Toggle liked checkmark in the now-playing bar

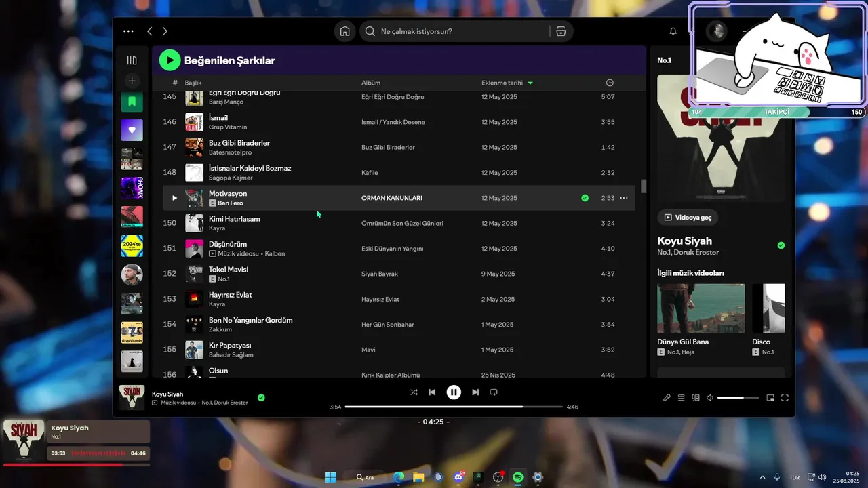pyautogui.click(x=261, y=398)
